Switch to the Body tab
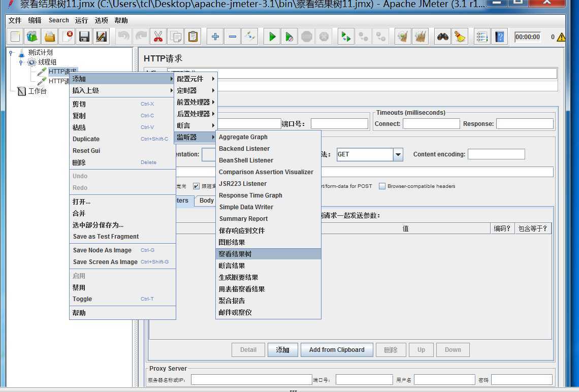The height and width of the screenshot is (392, 579). [205, 201]
